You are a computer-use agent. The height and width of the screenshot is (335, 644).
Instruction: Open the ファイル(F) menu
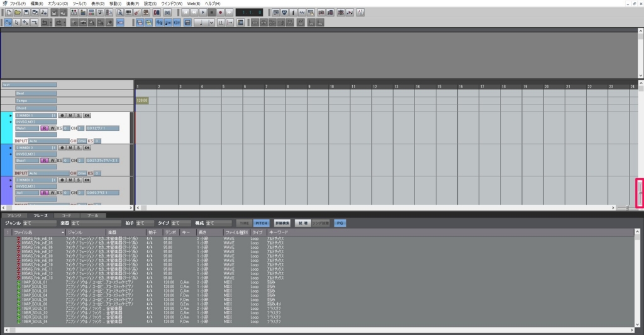[x=18, y=3]
